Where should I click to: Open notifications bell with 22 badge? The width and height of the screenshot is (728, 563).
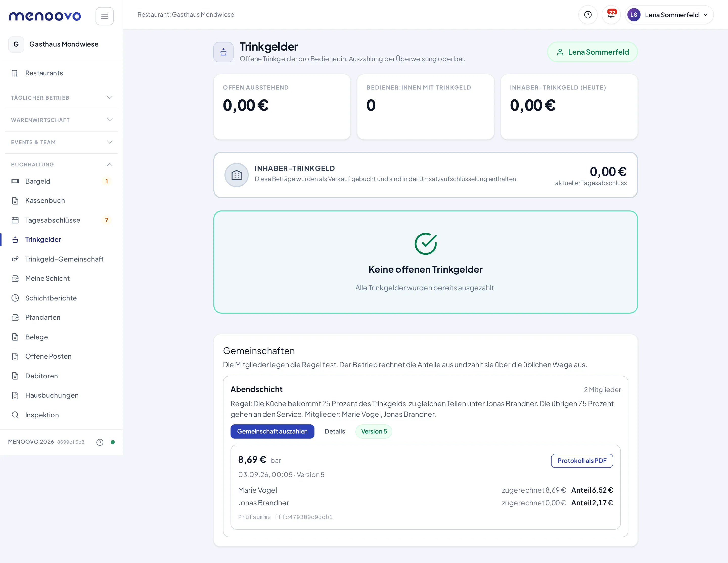[611, 15]
